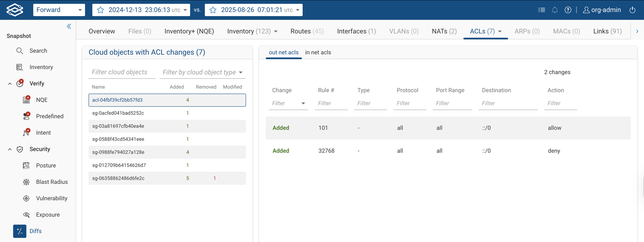
Task: Click the Filter cloud objects input
Action: point(121,72)
